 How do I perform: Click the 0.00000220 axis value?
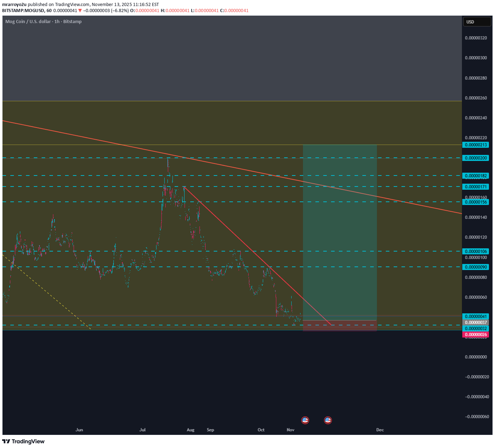(x=476, y=138)
